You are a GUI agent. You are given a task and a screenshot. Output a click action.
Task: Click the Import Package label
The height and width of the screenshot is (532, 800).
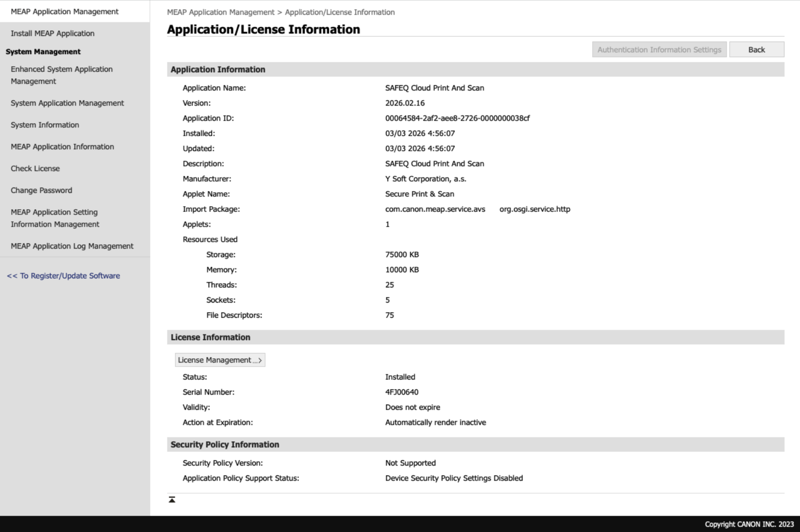pos(211,209)
